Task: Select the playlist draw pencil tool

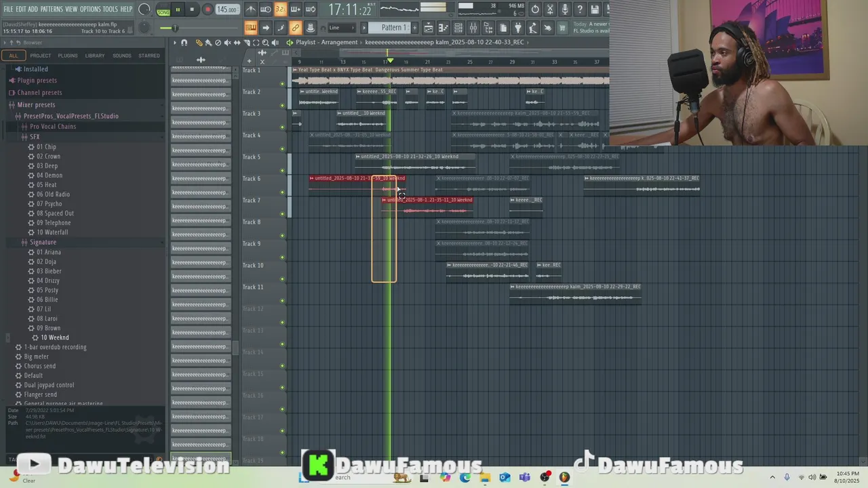Action: [x=199, y=42]
